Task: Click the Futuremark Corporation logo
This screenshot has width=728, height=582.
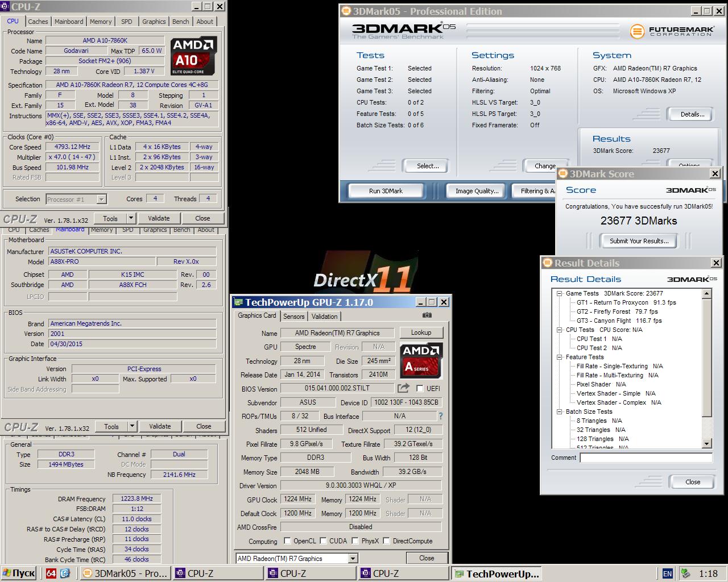Action: (671, 31)
